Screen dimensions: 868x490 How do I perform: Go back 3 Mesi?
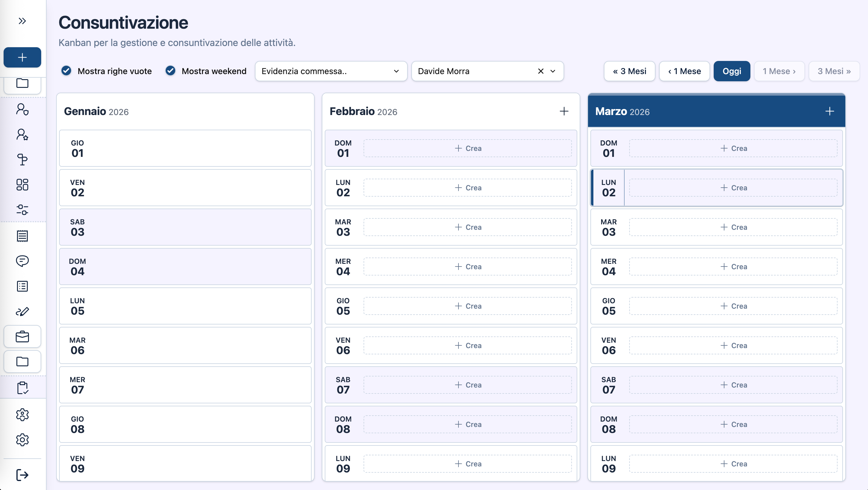(x=630, y=71)
